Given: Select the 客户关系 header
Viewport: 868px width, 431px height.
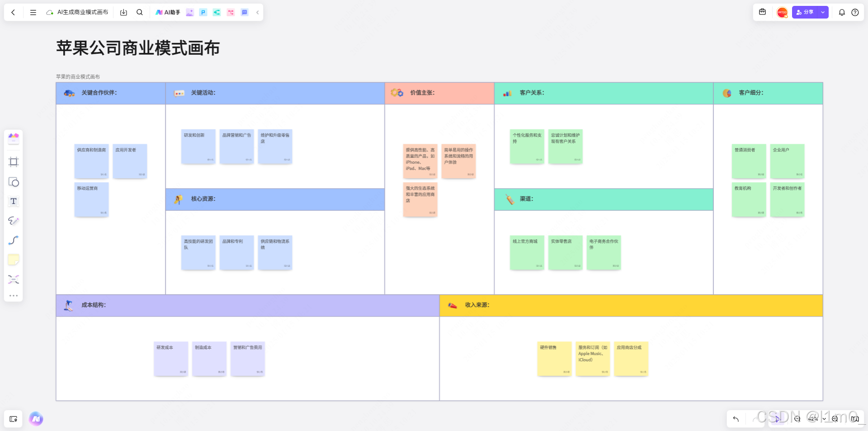Looking at the screenshot, I should [604, 93].
